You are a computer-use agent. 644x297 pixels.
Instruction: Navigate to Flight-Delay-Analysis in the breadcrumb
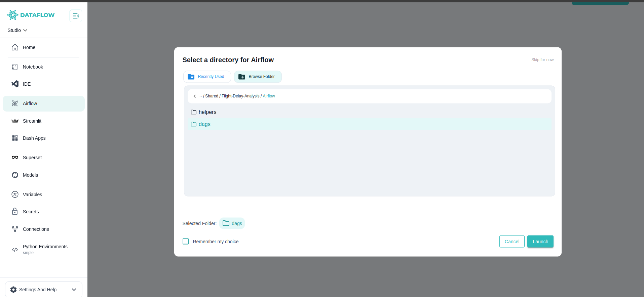point(240,96)
